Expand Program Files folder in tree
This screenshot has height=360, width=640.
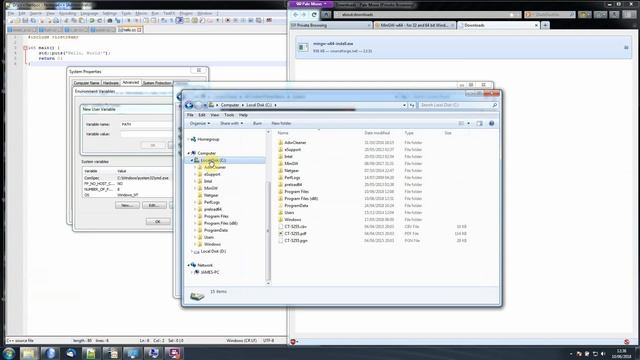(x=195, y=216)
